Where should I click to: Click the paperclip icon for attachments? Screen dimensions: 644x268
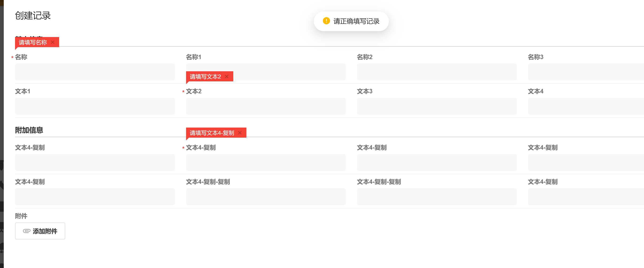click(x=27, y=231)
